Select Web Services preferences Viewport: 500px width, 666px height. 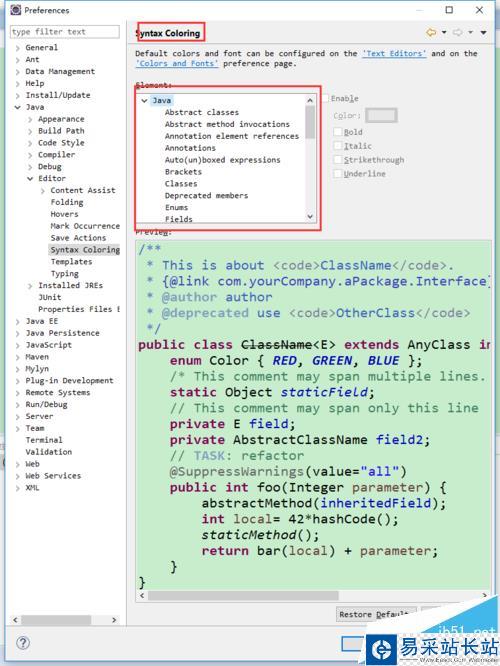[53, 476]
